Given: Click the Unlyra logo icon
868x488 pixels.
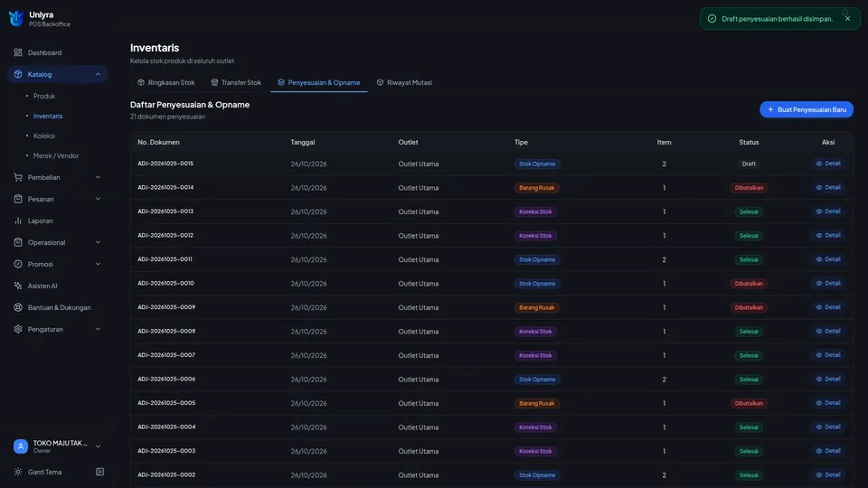Looking at the screenshot, I should [x=16, y=19].
